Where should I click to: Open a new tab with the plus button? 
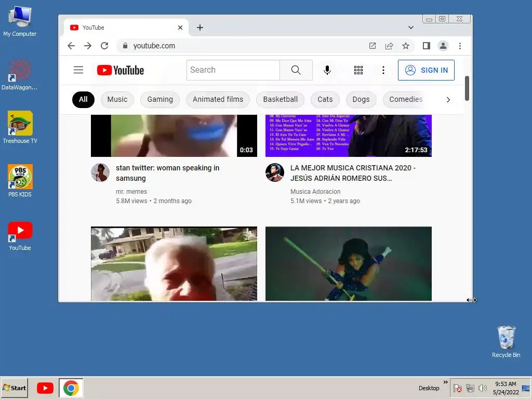(x=200, y=28)
